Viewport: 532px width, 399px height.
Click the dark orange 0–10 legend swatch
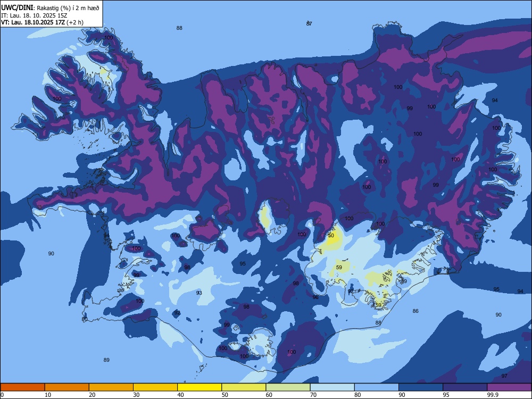[22, 387]
